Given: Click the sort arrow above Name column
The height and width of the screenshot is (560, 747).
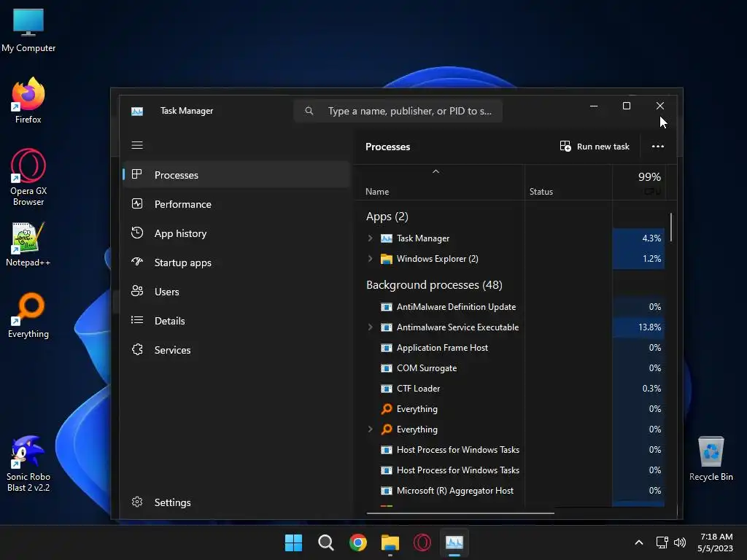Looking at the screenshot, I should (x=436, y=171).
